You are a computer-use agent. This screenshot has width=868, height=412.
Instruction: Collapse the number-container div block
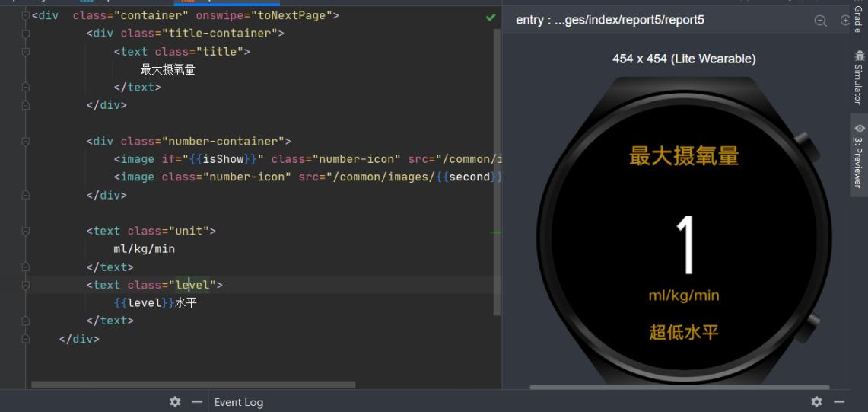coord(26,142)
